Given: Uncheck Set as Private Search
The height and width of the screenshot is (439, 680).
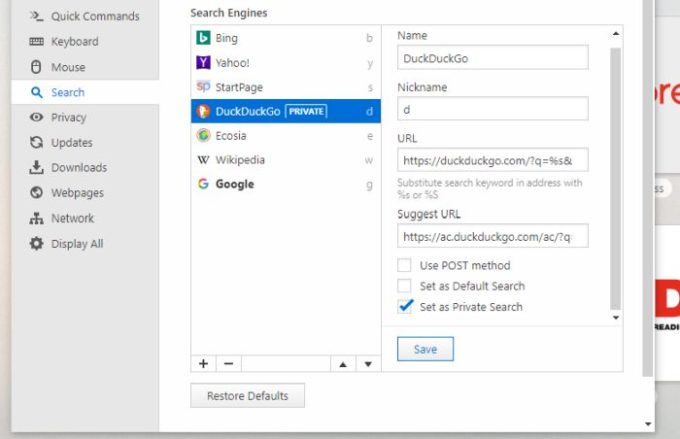Looking at the screenshot, I should 404,307.
